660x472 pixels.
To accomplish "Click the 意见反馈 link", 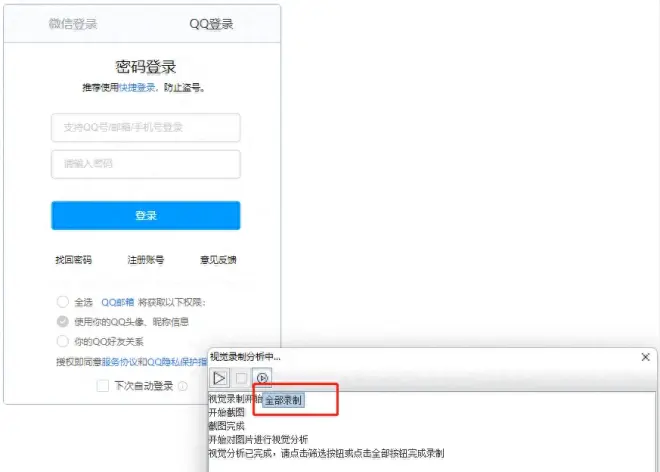I will pos(218,260).
